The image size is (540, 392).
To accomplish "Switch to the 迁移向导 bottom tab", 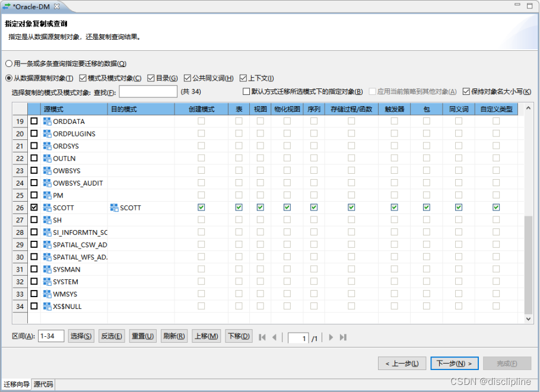I will point(16,384).
